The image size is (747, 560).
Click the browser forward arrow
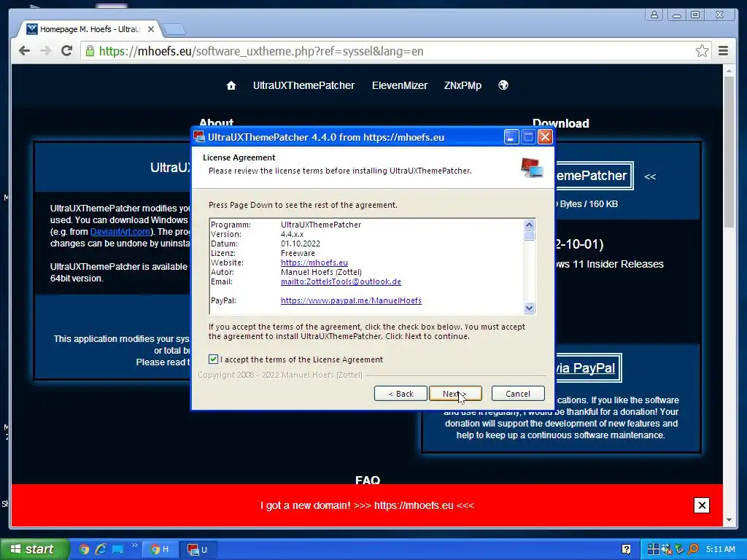45,51
